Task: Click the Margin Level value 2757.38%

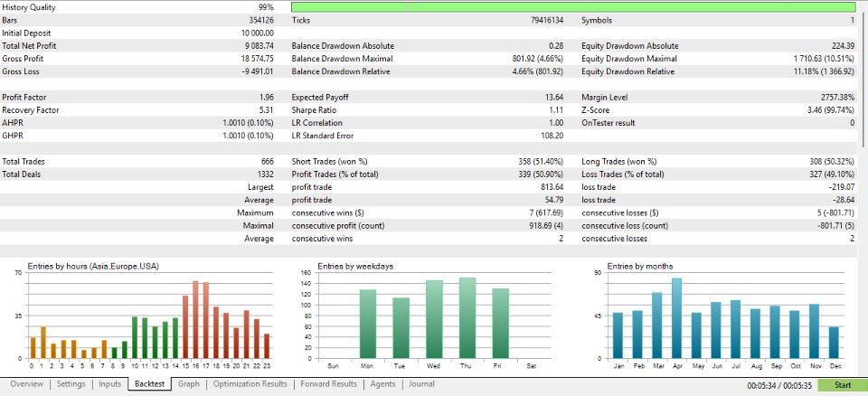Action: [x=837, y=98]
